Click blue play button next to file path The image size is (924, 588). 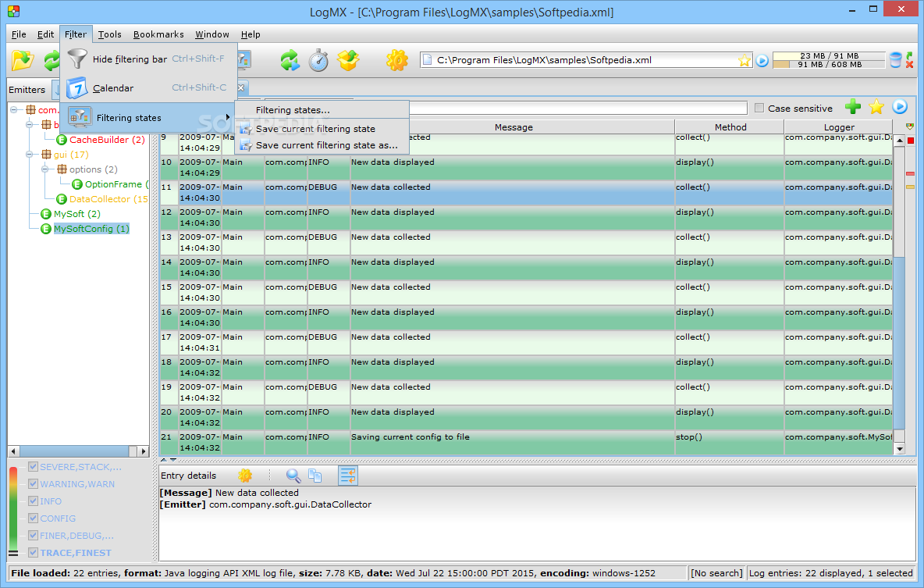[762, 60]
